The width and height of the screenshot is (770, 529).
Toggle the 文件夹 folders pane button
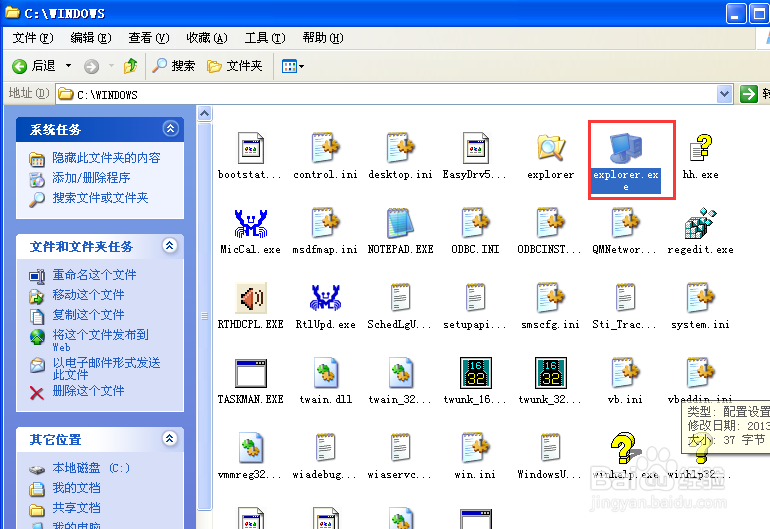pyautogui.click(x=235, y=66)
